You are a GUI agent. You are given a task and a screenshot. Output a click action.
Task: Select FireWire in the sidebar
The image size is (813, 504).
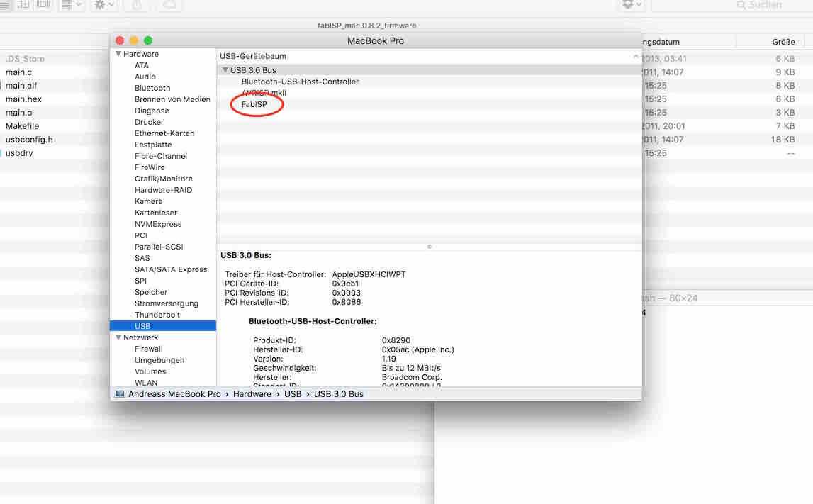point(150,167)
